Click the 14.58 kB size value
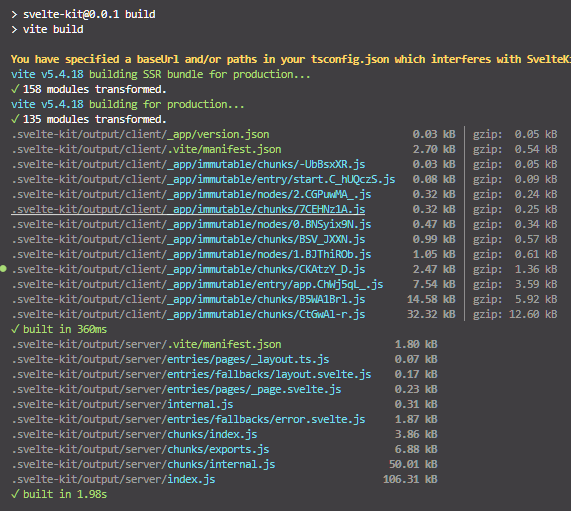571x511 pixels. (x=431, y=299)
